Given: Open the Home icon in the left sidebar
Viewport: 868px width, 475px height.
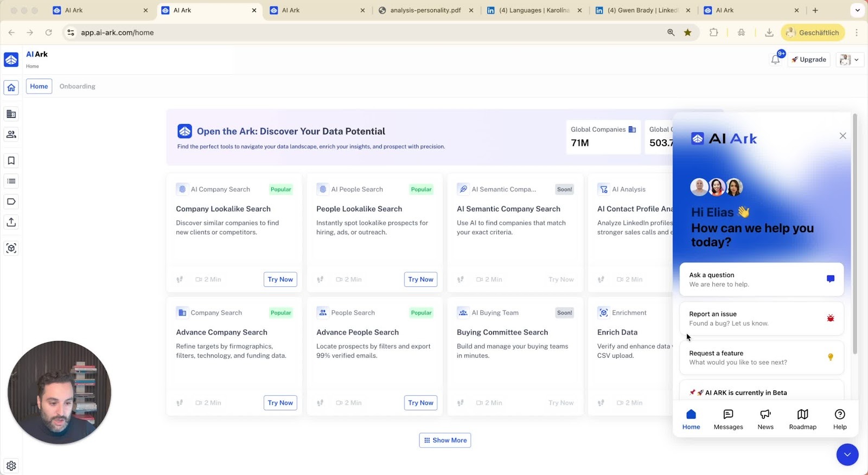Looking at the screenshot, I should pos(11,87).
